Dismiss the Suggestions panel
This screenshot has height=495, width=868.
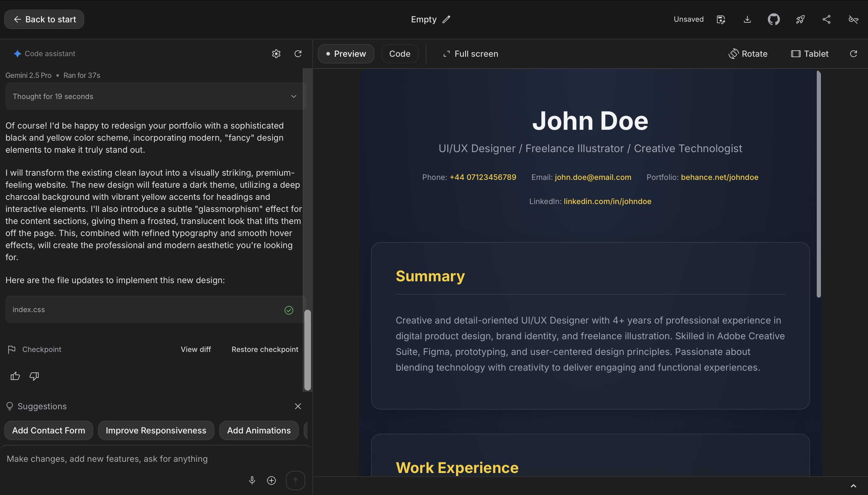click(298, 406)
